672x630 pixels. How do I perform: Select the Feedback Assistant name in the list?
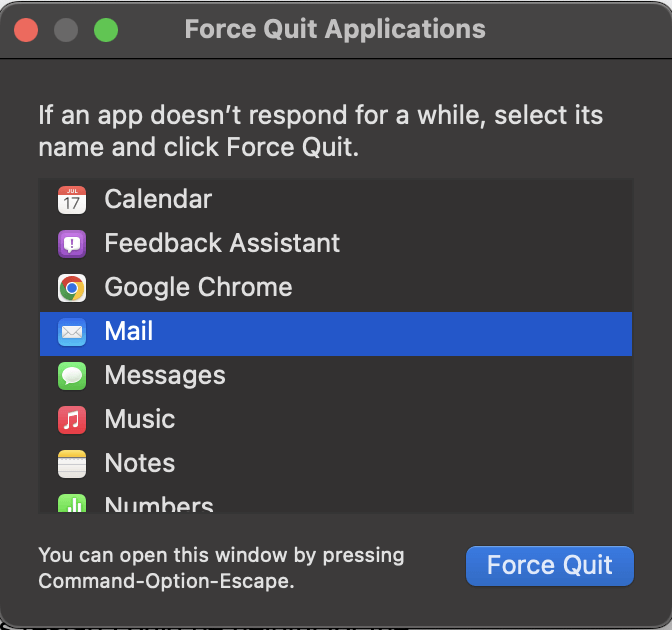pyautogui.click(x=222, y=244)
